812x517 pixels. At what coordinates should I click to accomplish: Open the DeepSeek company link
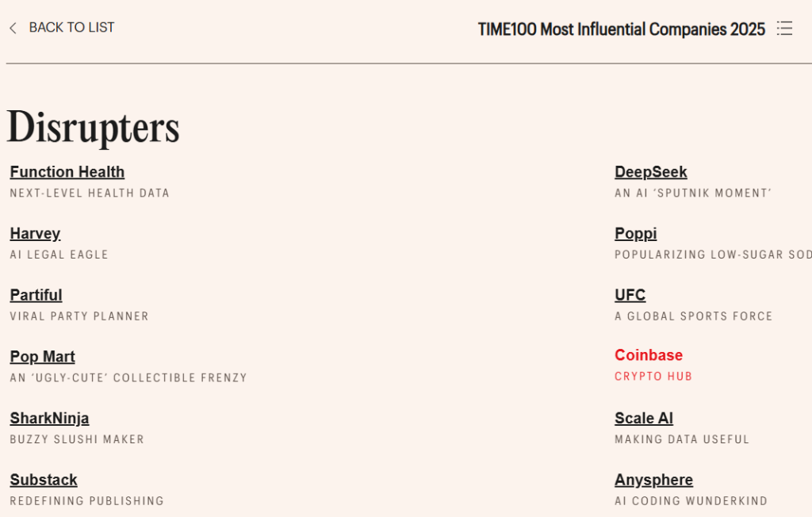pos(650,172)
